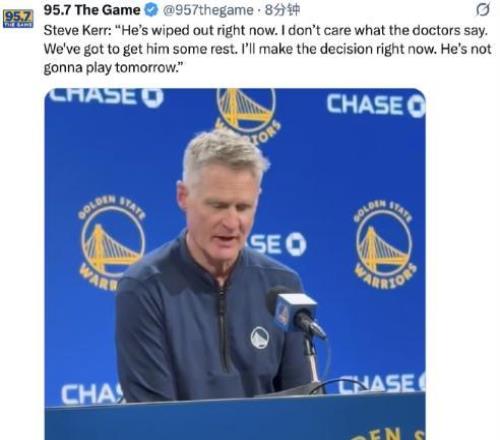Play the press conference video

235,264
